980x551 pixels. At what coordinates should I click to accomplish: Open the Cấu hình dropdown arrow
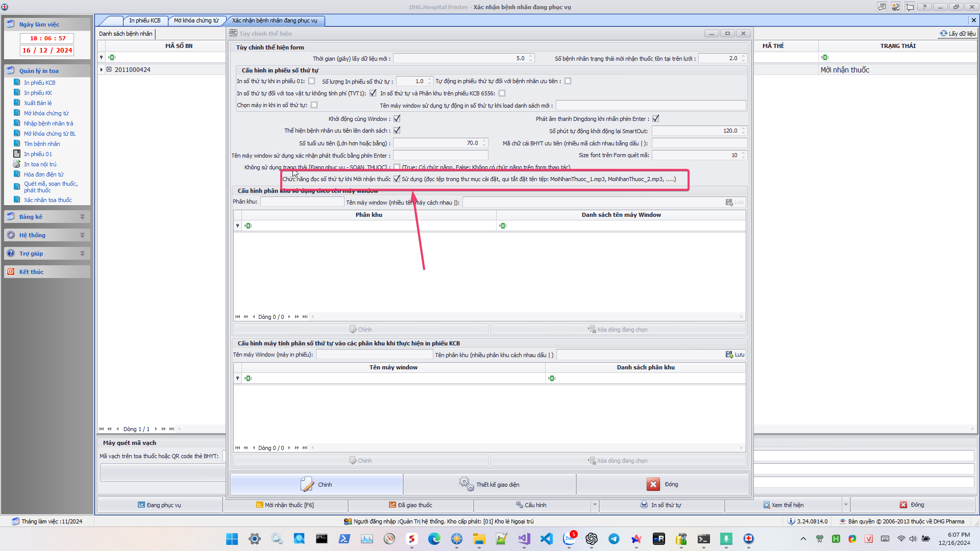point(595,505)
